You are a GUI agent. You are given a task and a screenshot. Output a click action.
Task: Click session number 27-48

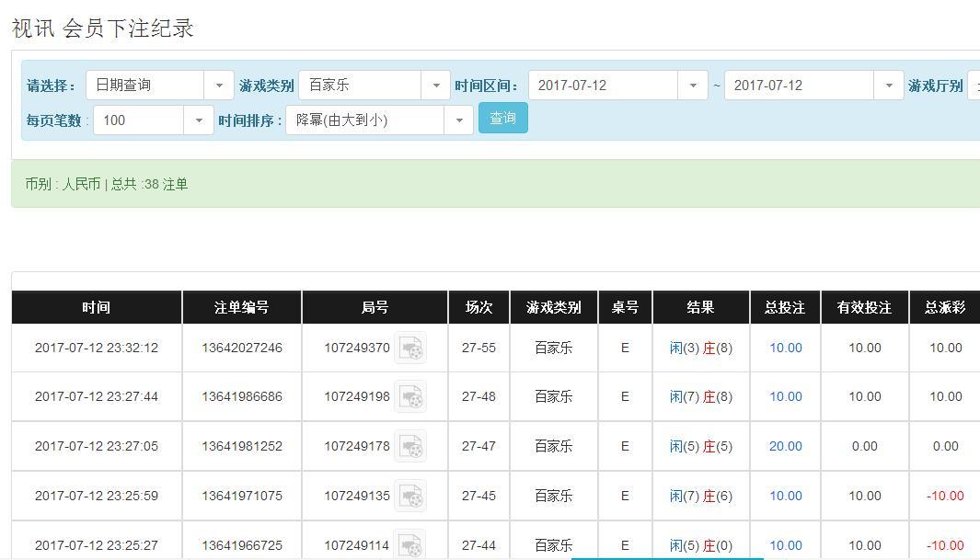(x=478, y=396)
